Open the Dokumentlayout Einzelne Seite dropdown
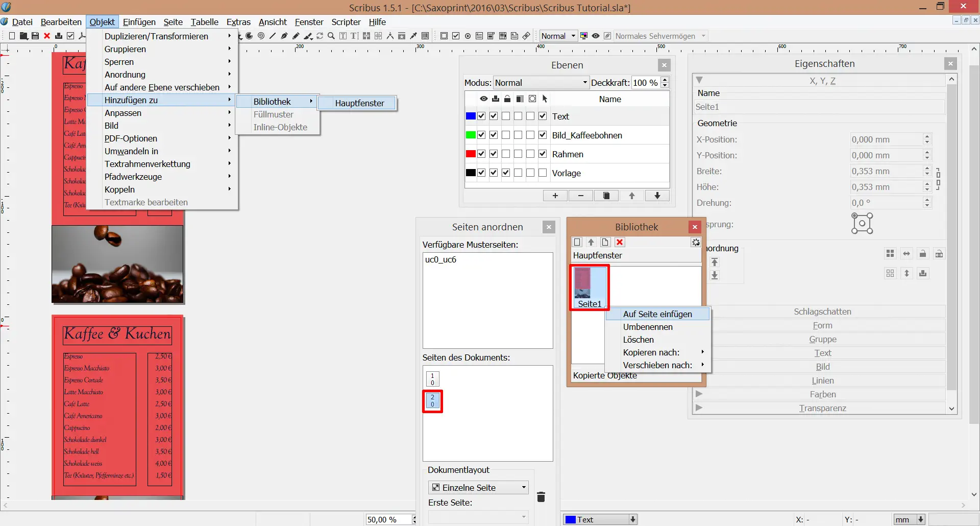Image resolution: width=980 pixels, height=526 pixels. tap(478, 487)
